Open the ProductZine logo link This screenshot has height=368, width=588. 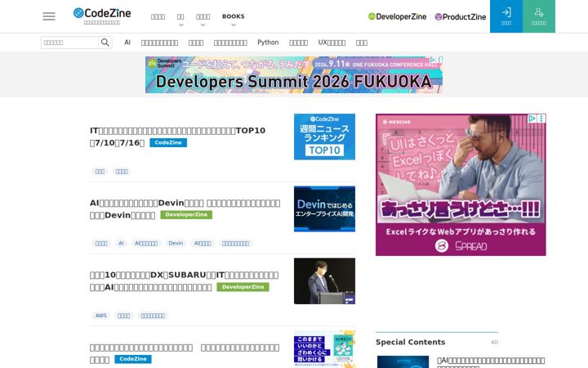(460, 16)
